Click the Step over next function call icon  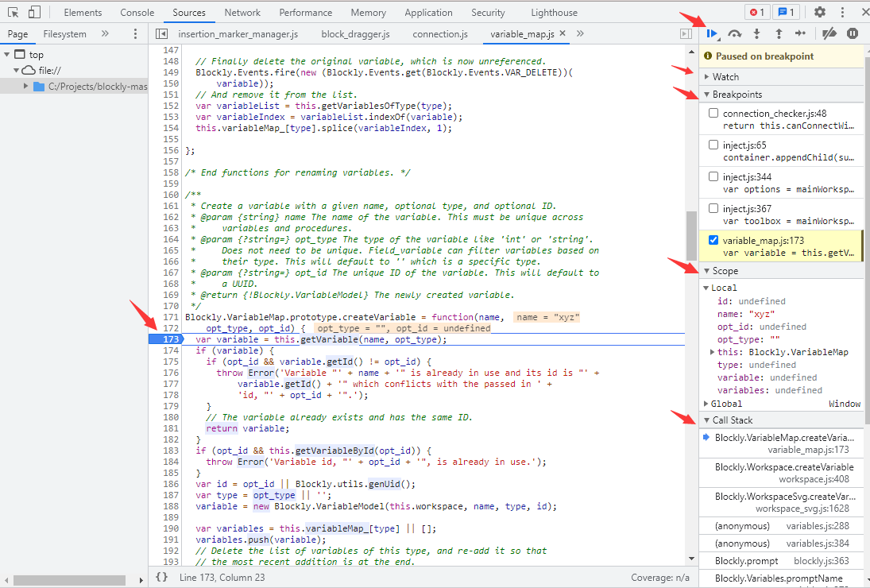(x=735, y=34)
